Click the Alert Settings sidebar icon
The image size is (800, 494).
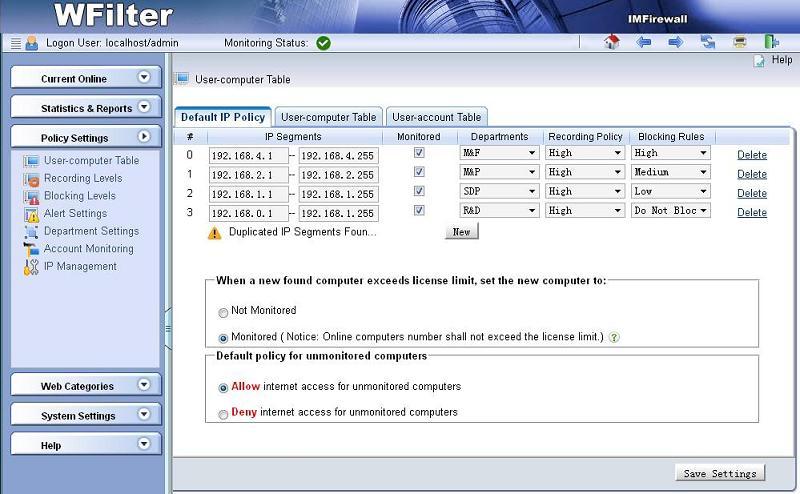pos(31,214)
